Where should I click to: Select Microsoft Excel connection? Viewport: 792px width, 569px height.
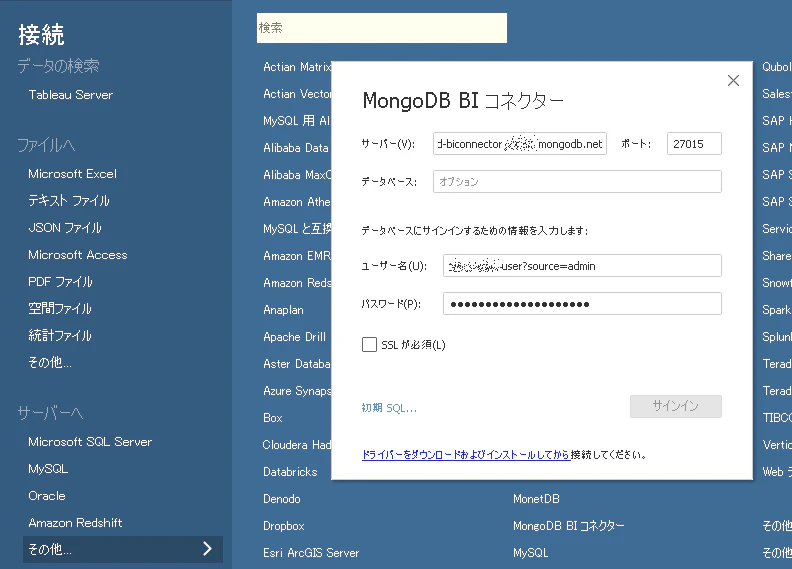point(72,174)
